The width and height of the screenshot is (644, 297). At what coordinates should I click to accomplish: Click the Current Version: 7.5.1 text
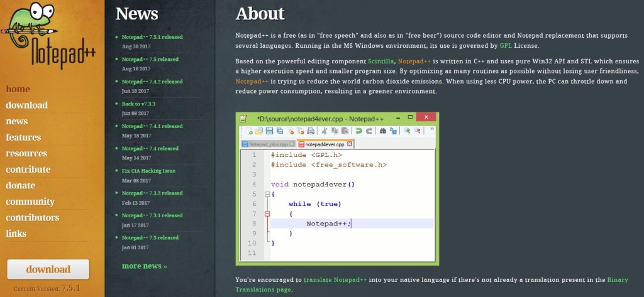(x=47, y=288)
